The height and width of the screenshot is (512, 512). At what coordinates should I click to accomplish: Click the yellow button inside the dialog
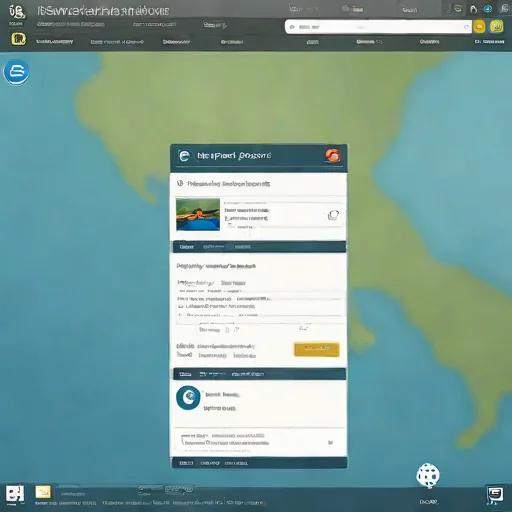click(317, 349)
